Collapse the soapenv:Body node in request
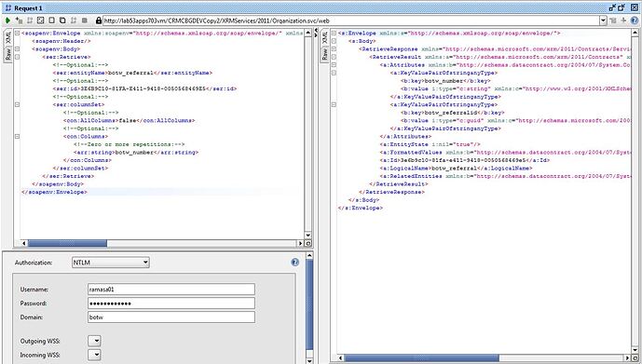642x364 pixels. [x=17, y=49]
